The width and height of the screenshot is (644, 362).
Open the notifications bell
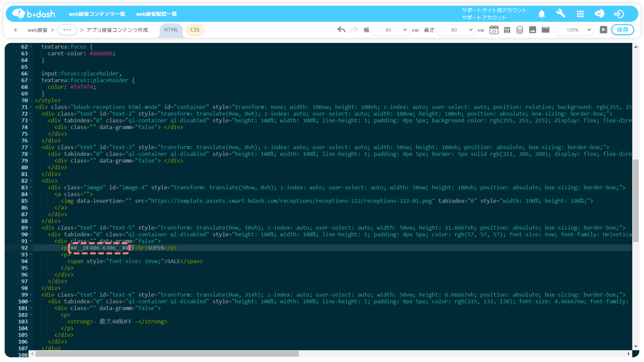[x=541, y=14]
